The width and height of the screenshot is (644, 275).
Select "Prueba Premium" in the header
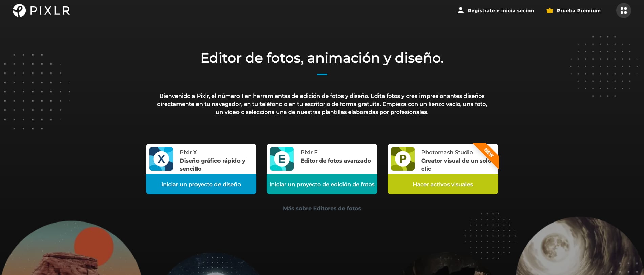pos(578,11)
